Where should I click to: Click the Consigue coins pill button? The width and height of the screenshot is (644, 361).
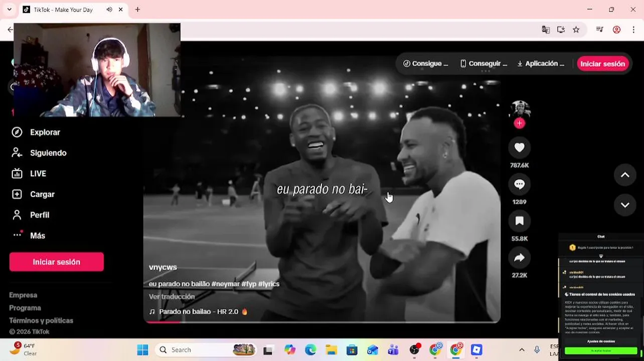426,64
